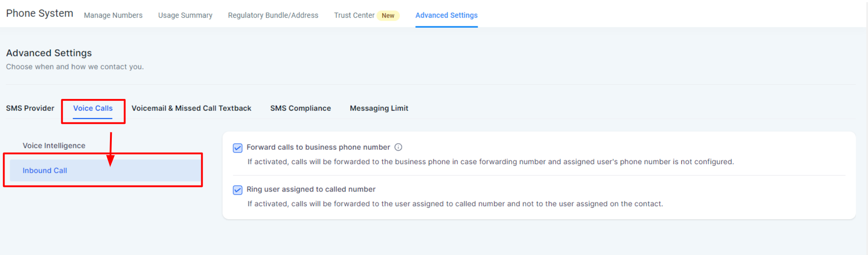
Task: Open the Manage Numbers tab
Action: [113, 15]
